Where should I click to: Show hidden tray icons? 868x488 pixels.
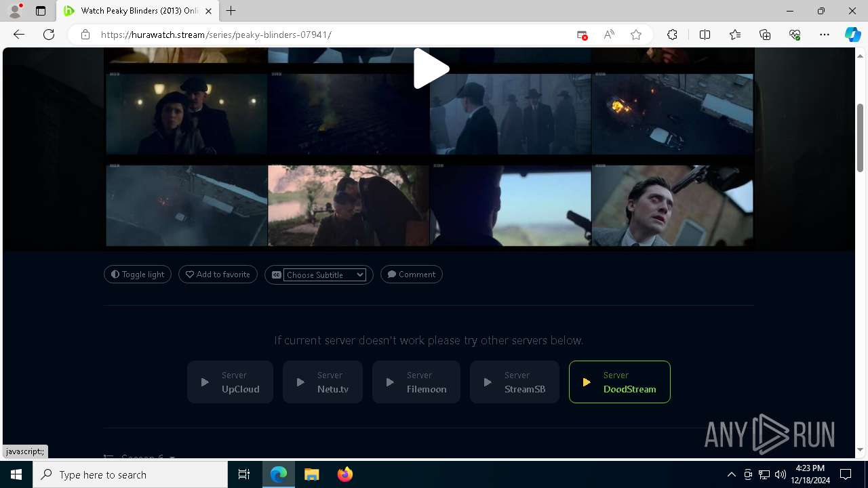[x=731, y=474]
